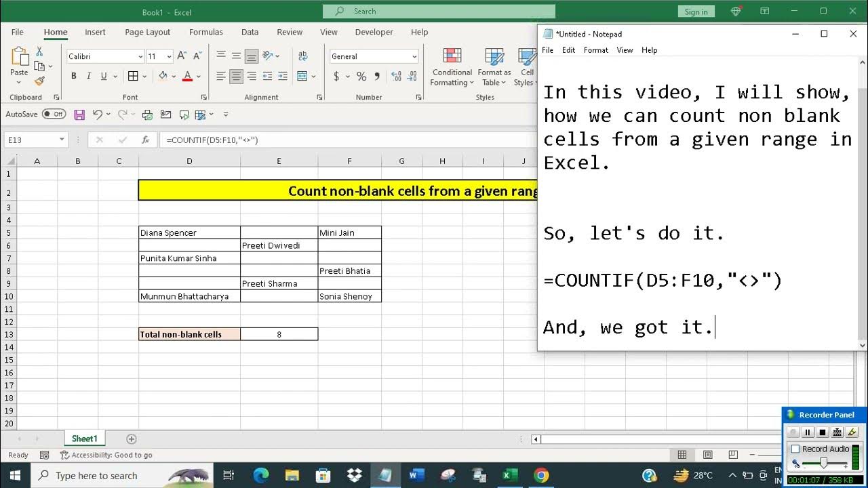868x488 pixels.
Task: Stop recording in Recorder Panel
Action: coord(823,432)
